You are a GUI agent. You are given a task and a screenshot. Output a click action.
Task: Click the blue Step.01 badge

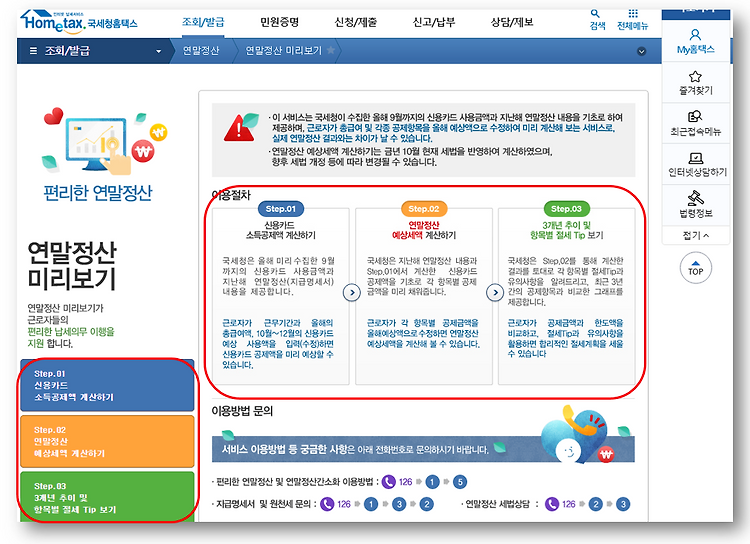(x=281, y=209)
